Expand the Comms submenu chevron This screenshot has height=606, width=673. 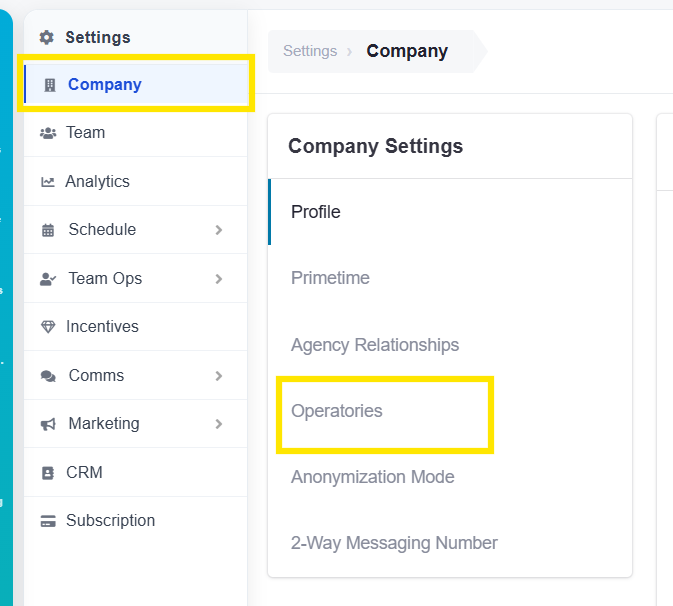pyautogui.click(x=219, y=376)
